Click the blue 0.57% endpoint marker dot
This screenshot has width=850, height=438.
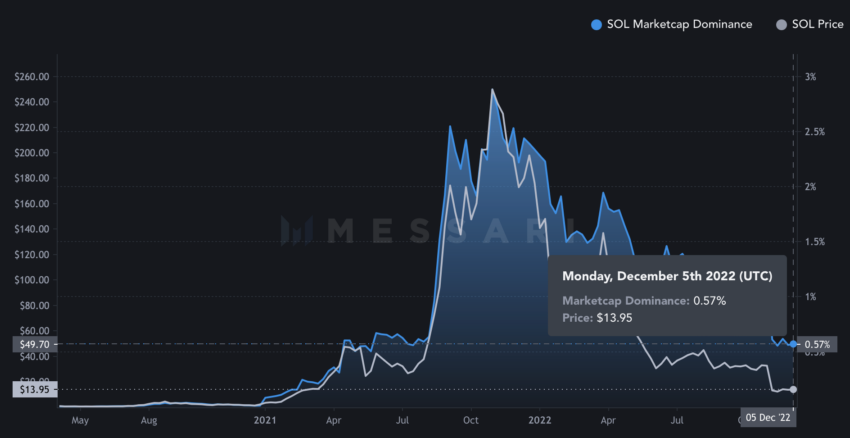pos(794,344)
